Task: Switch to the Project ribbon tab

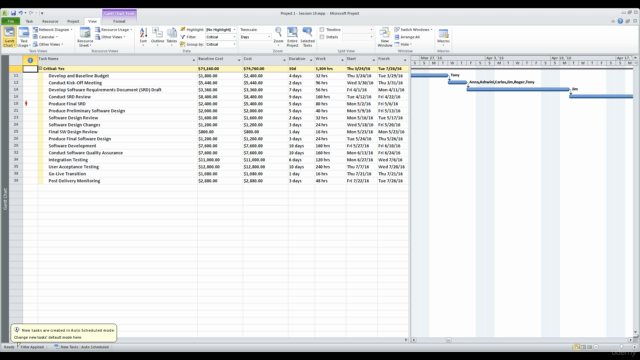Action: coord(73,21)
